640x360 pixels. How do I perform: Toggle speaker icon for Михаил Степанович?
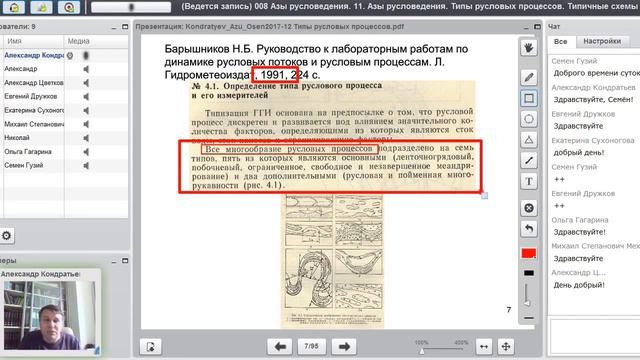click(x=86, y=124)
